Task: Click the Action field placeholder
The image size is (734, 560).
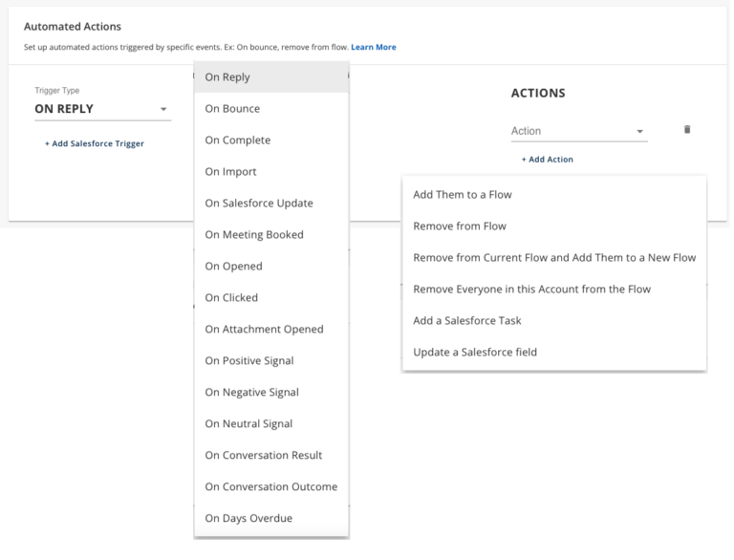Action: point(529,132)
